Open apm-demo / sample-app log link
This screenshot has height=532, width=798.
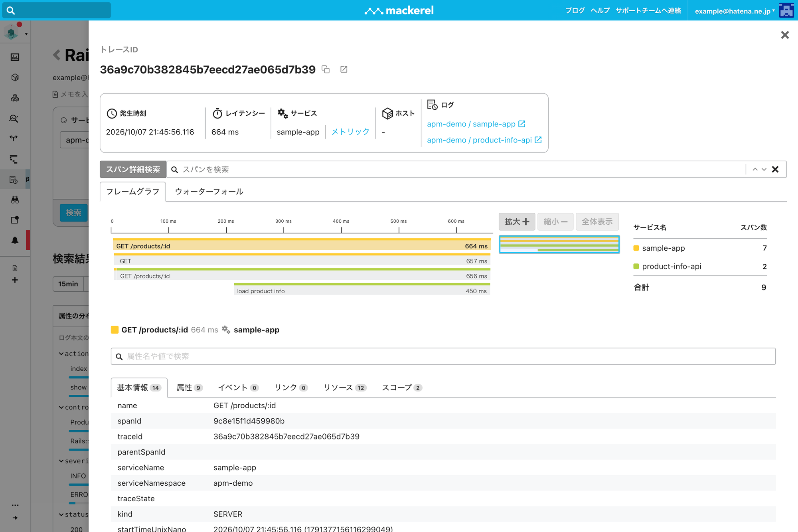coord(476,124)
